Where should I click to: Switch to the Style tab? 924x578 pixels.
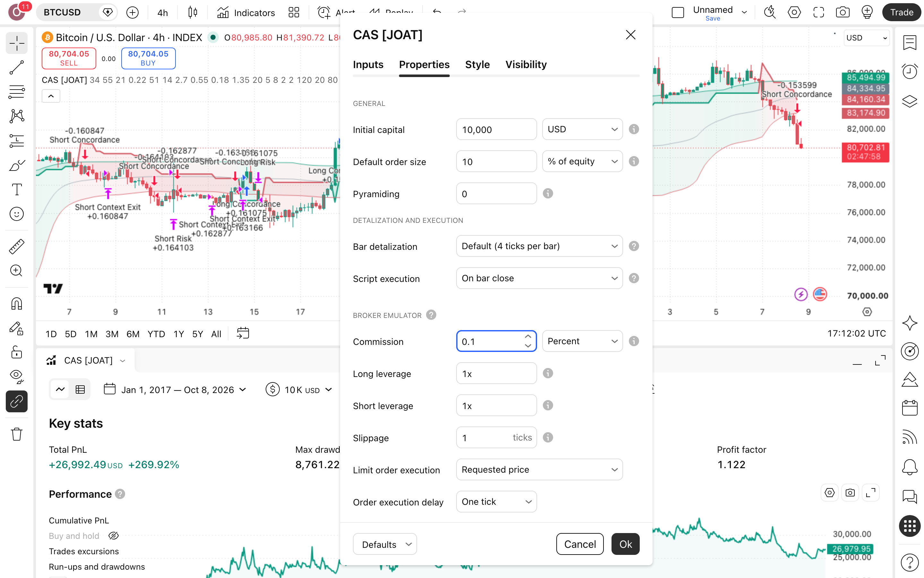pos(477,65)
